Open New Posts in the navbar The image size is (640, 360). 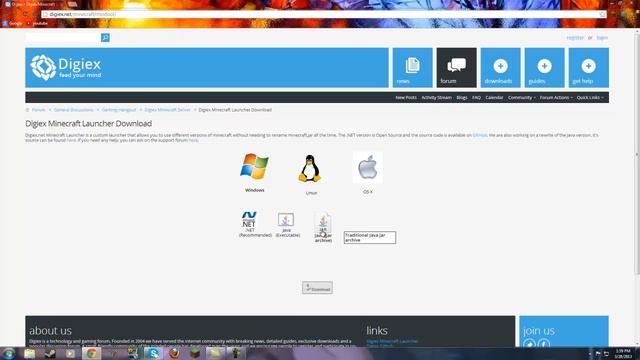(406, 98)
